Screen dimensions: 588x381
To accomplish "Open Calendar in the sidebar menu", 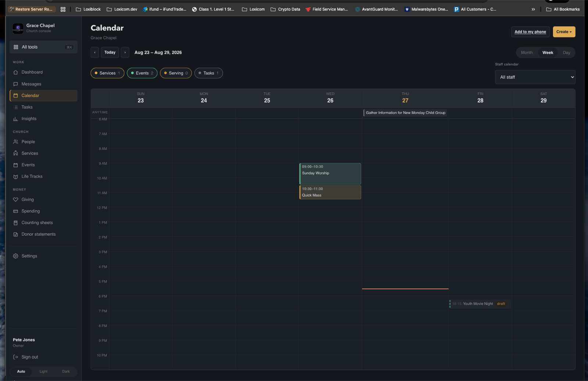I will point(43,95).
